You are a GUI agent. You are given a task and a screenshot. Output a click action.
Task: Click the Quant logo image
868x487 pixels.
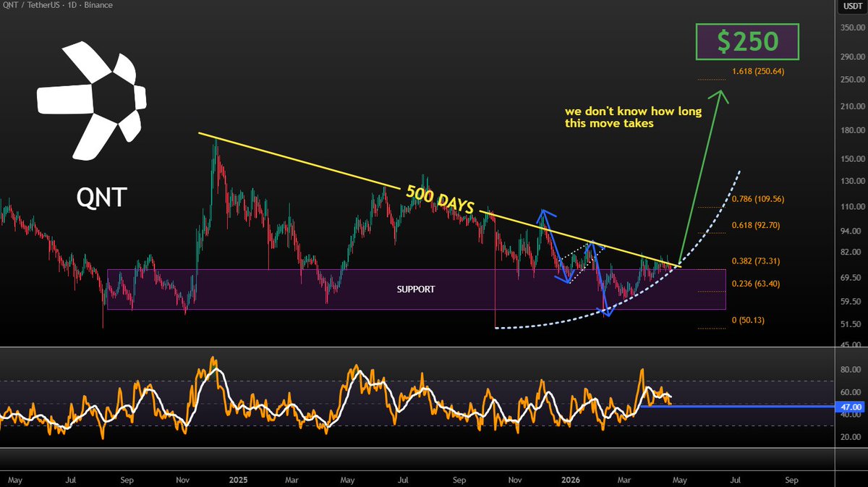[x=92, y=100]
